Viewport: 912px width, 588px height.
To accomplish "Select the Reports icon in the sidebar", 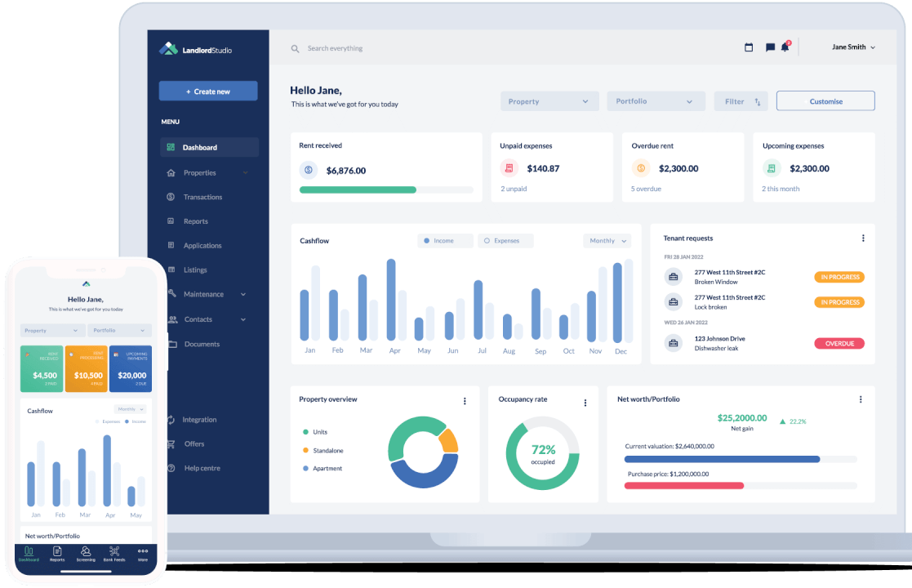I will point(170,221).
